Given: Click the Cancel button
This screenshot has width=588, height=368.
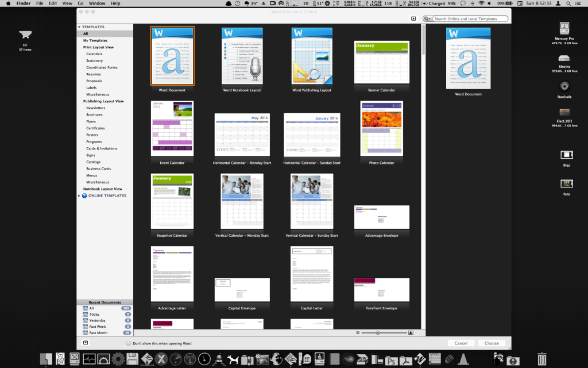Looking at the screenshot, I should coord(461,343).
